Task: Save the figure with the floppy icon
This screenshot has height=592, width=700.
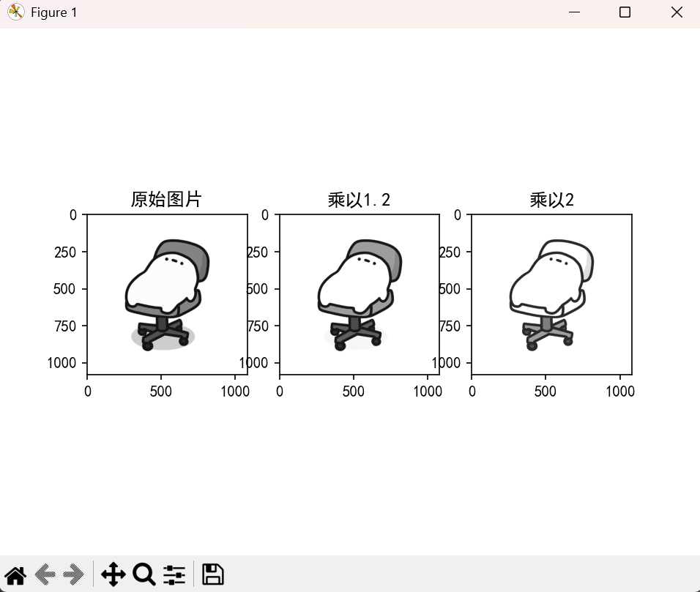Action: 213,574
